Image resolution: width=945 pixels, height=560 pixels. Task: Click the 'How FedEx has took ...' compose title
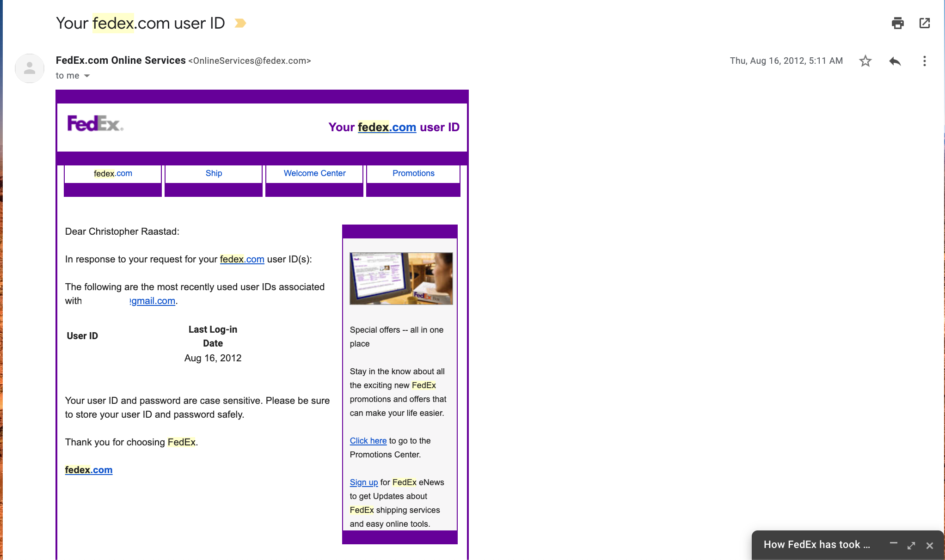pos(816,544)
